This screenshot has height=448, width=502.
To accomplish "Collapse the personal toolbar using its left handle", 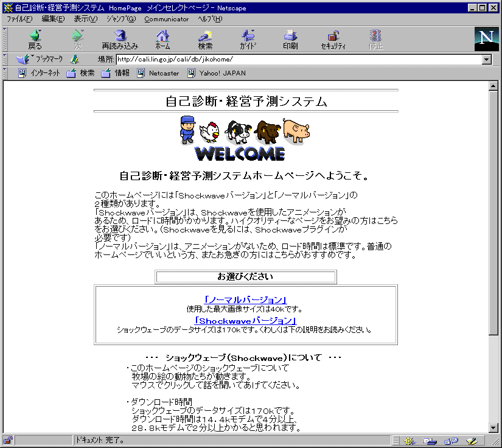I will [5, 73].
